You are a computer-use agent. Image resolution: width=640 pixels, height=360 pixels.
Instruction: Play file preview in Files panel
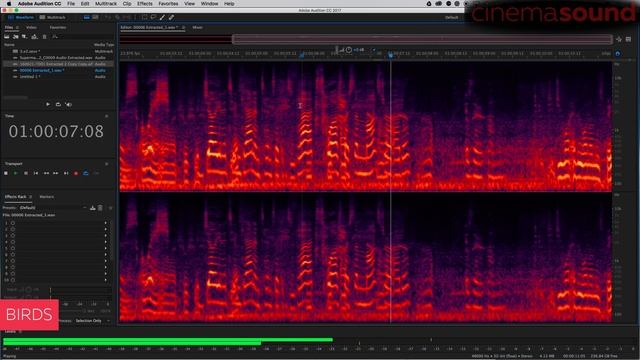tap(48, 104)
